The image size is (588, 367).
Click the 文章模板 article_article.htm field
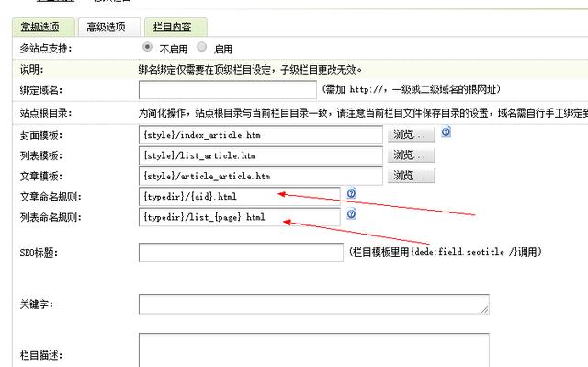(x=261, y=176)
